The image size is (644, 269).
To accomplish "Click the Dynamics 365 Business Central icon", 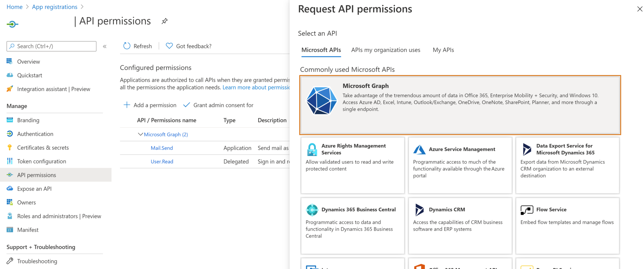I will click(x=312, y=210).
